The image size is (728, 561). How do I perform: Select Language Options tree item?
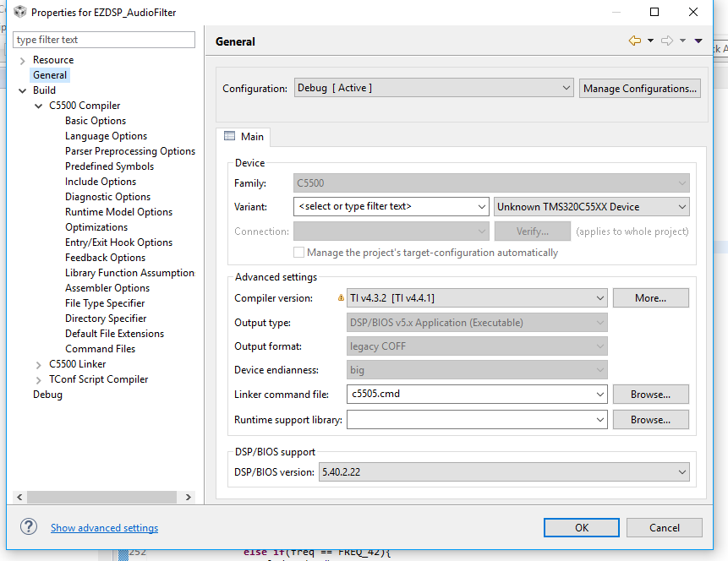106,136
